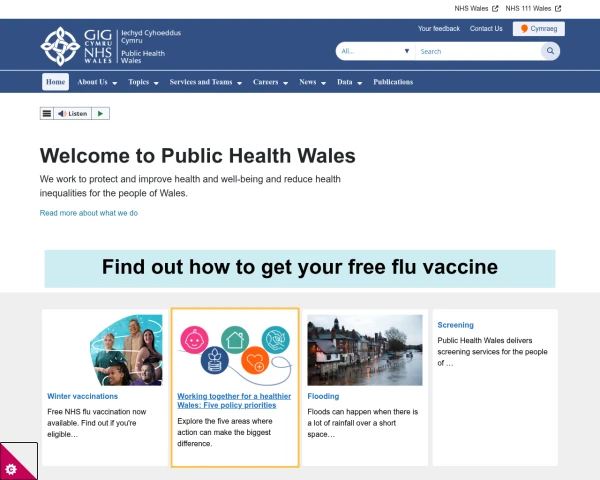Click the Contact Us link
Image resolution: width=600 pixels, height=480 pixels.
486,29
